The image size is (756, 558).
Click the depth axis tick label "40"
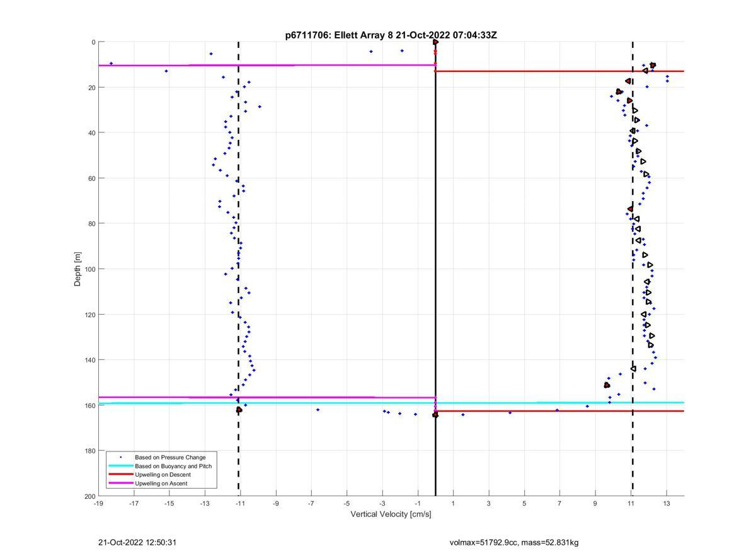pos(91,133)
